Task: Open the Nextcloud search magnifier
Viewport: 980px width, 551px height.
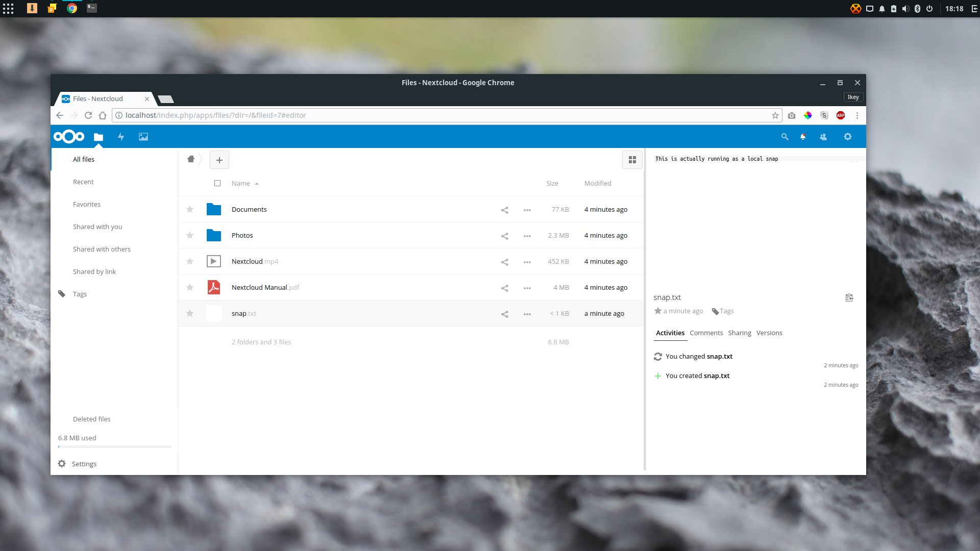Action: [x=785, y=137]
